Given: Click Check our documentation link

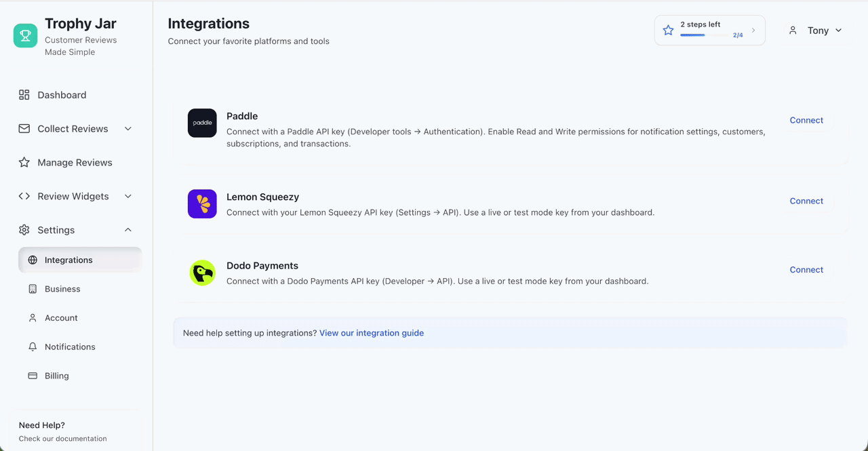Looking at the screenshot, I should coord(63,439).
